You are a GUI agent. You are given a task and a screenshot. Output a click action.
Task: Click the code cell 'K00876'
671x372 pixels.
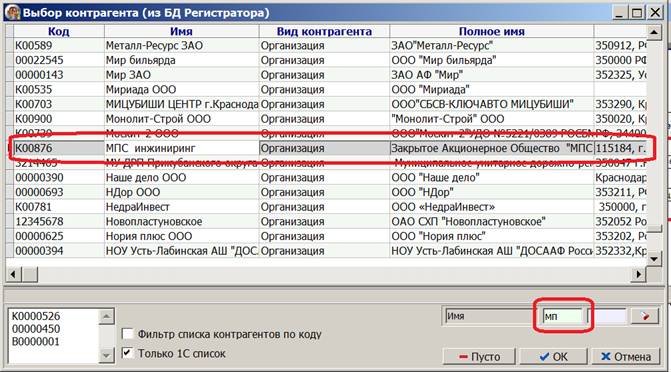click(x=59, y=148)
